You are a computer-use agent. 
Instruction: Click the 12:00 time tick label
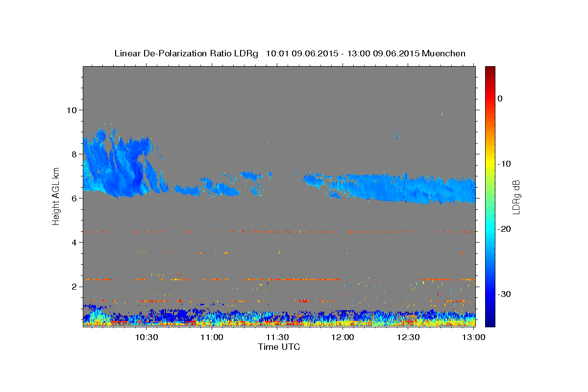pos(343,337)
